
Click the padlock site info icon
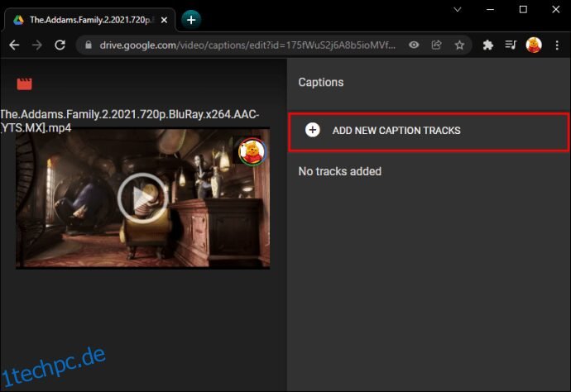[88, 45]
